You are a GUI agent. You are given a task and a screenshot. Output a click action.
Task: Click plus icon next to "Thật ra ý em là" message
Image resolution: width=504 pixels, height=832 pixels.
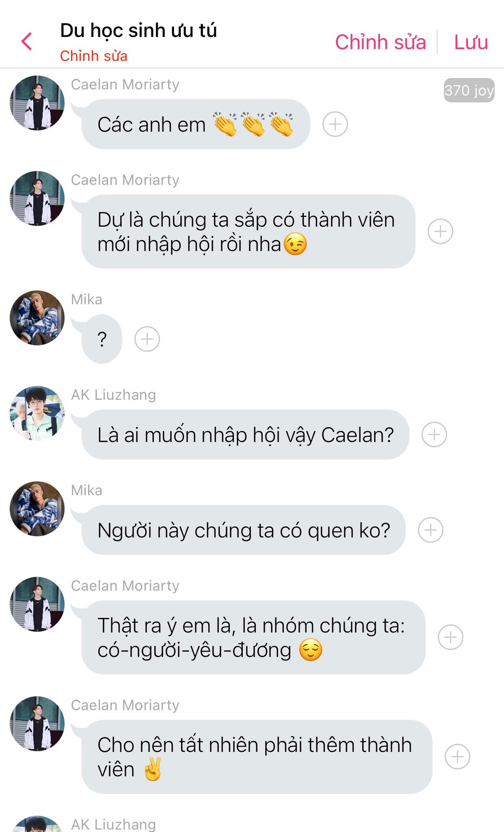click(450, 637)
